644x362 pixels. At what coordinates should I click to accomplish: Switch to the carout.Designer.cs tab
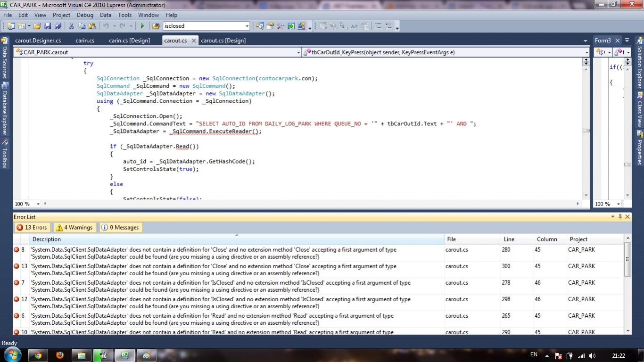(38, 41)
